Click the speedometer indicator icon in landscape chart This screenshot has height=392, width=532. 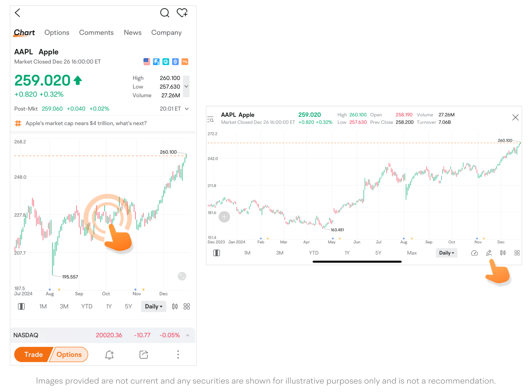(474, 253)
